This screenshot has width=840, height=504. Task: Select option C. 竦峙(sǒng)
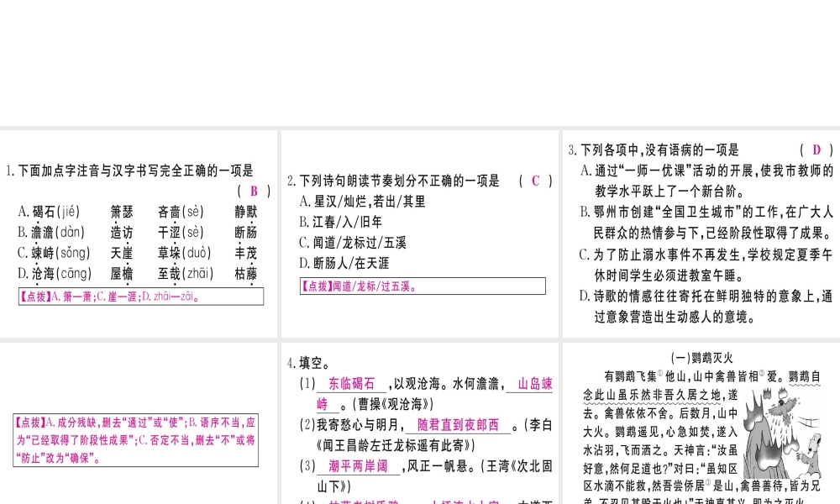[54, 253]
